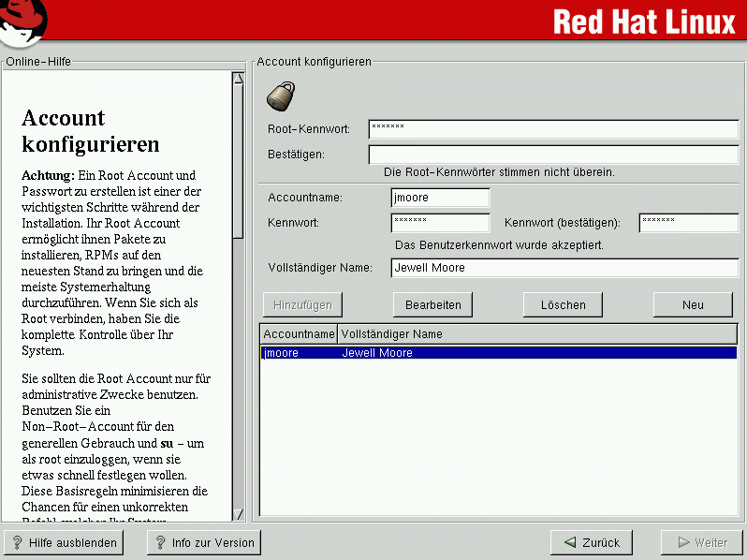Edit the Vollständiger Name field
Image resolution: width=747 pixels, height=560 pixels.
(x=564, y=268)
